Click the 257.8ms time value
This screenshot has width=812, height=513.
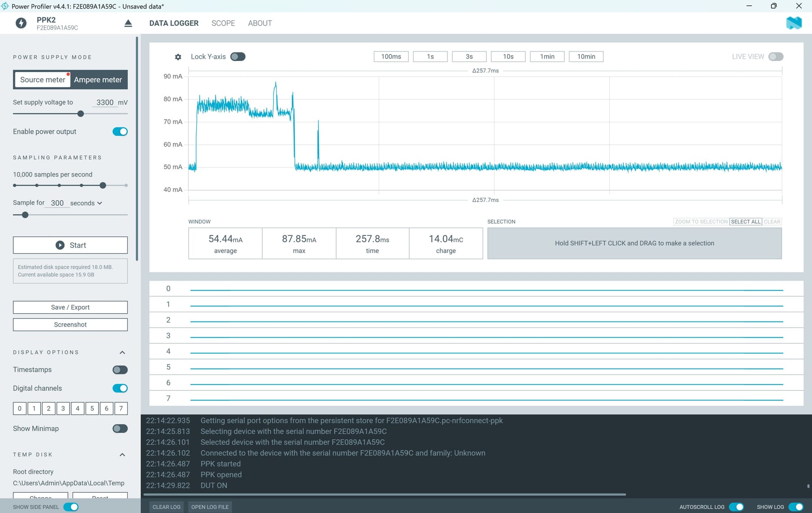coord(372,239)
